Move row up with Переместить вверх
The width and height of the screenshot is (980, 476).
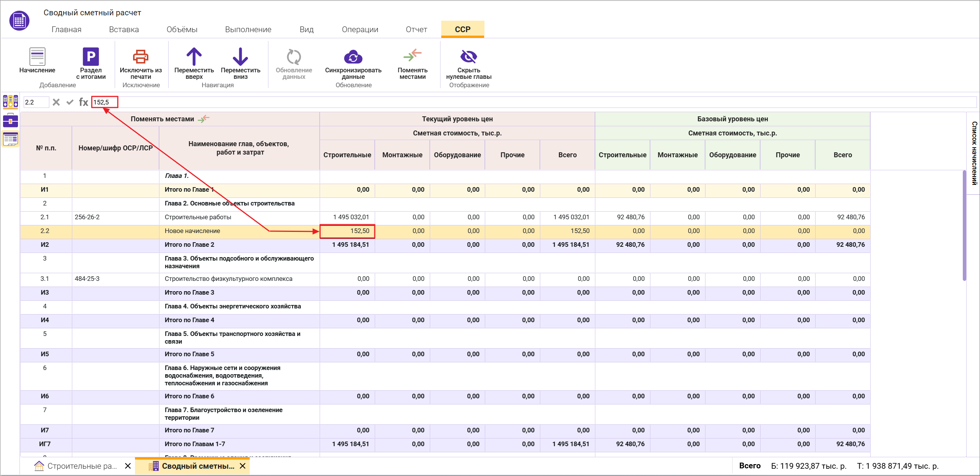pyautogui.click(x=194, y=57)
